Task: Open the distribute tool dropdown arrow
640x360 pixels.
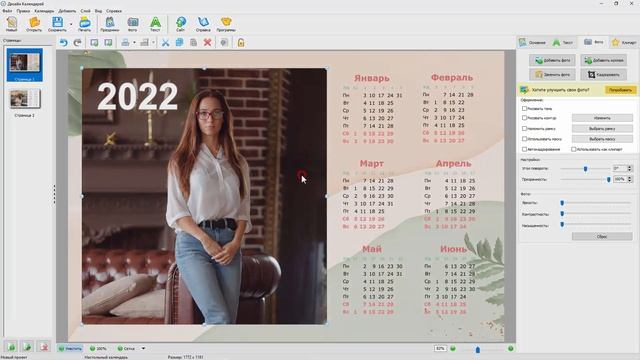Action: point(153,42)
